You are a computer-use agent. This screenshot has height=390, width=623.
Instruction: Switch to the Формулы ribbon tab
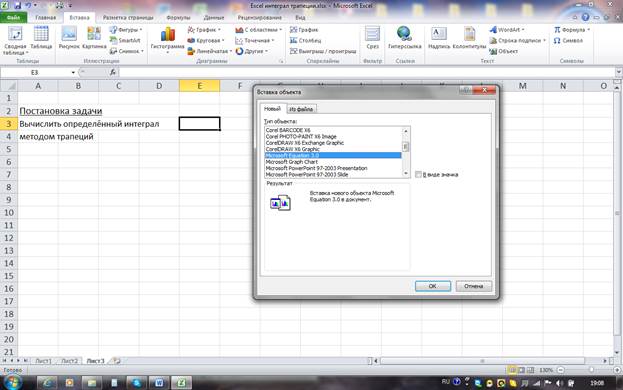coord(178,17)
